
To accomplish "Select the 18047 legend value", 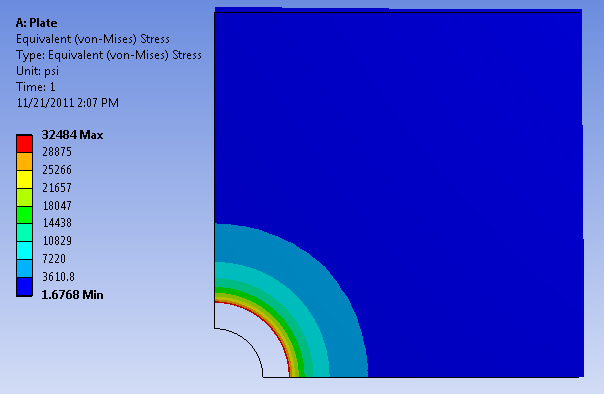I will coord(57,206).
